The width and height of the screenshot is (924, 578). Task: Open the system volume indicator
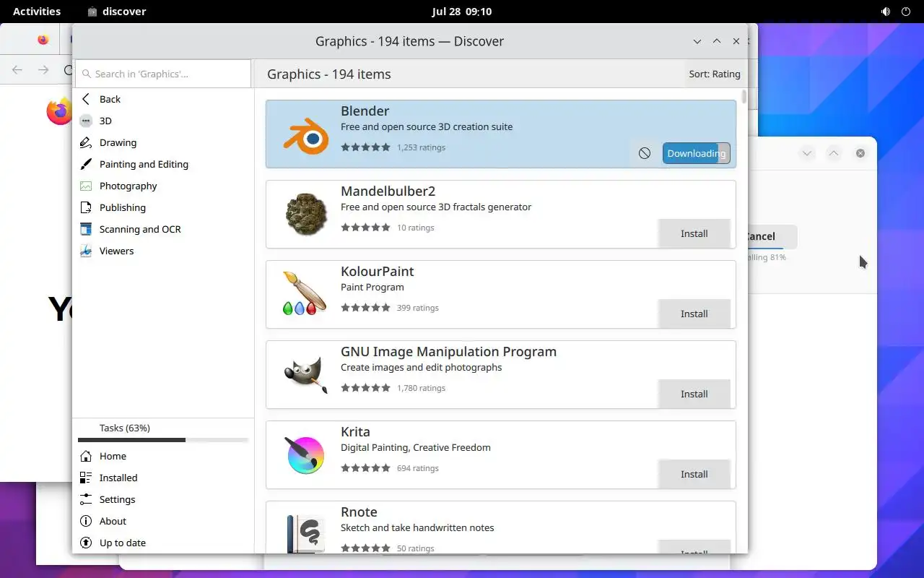click(886, 12)
